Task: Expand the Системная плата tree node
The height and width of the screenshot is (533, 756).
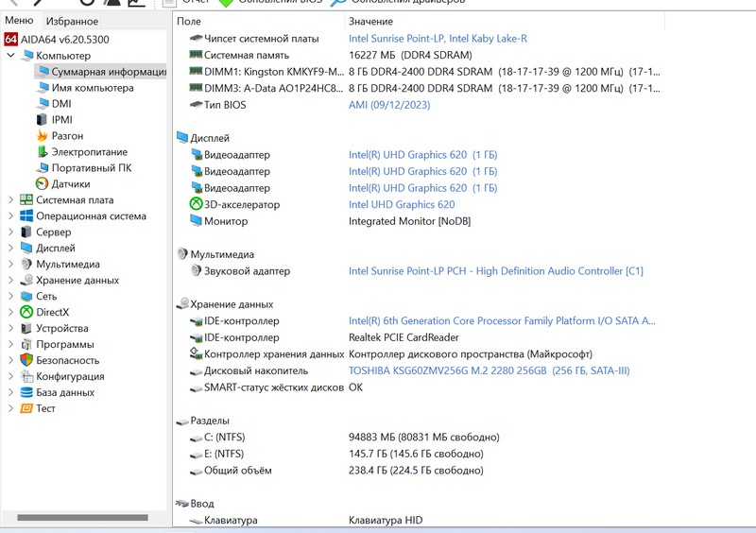Action: coord(10,200)
